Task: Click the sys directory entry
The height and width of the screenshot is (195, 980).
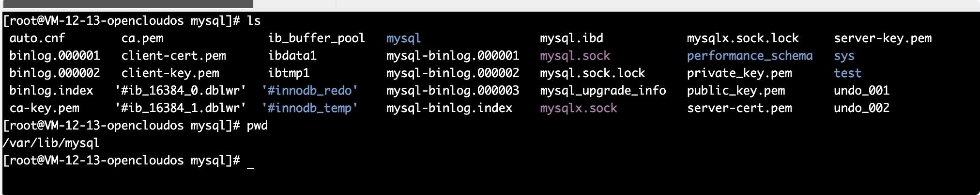Action: point(843,56)
